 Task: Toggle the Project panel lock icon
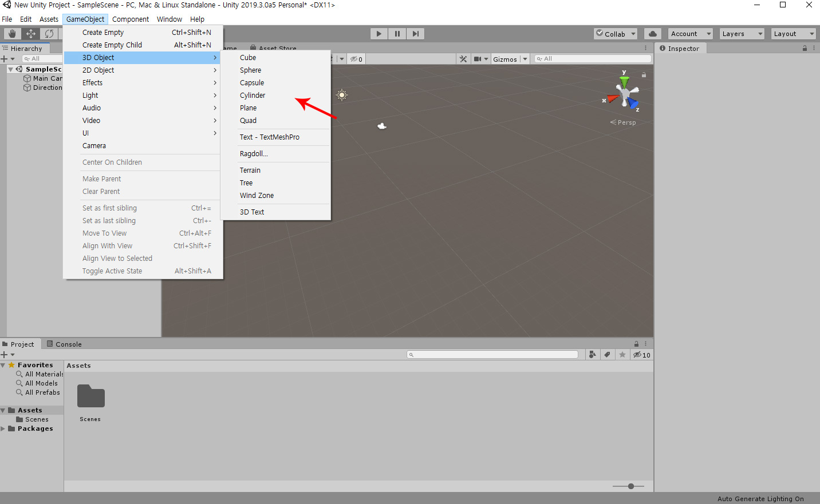coord(636,344)
